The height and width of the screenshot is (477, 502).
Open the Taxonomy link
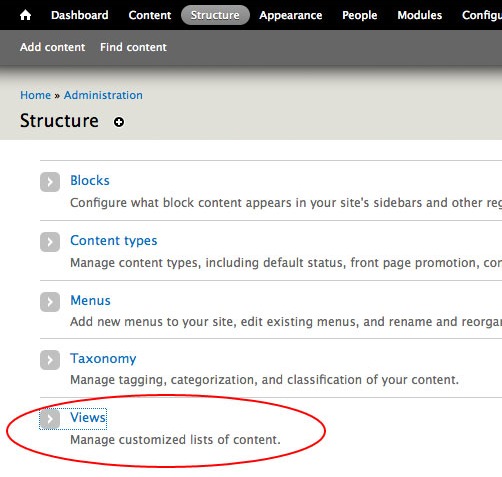(103, 359)
